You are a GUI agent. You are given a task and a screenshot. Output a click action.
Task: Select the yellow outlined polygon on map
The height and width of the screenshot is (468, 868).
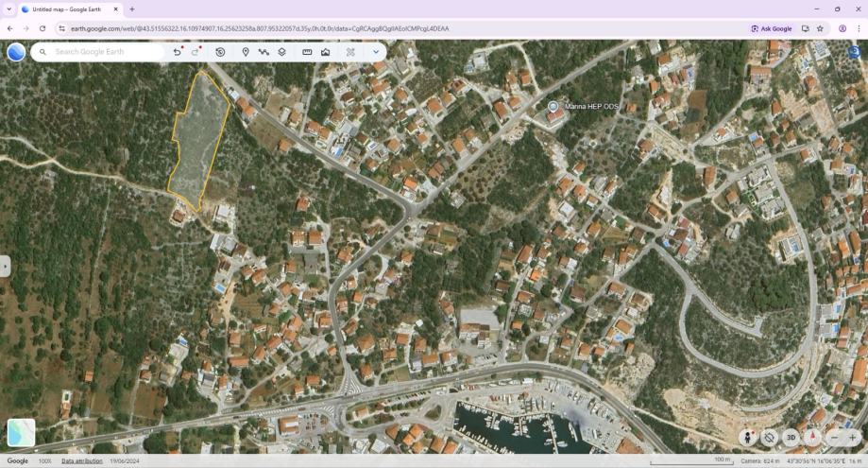click(x=198, y=143)
